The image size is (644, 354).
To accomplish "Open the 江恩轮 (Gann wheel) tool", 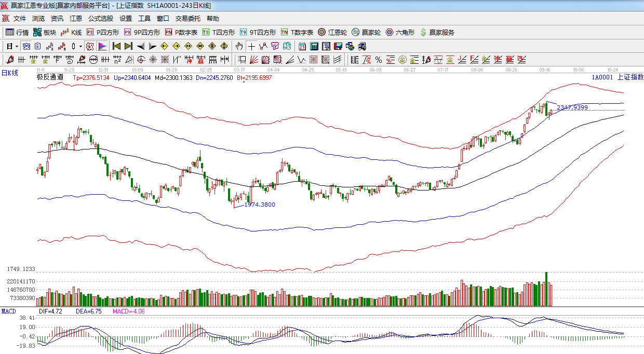I will pyautogui.click(x=332, y=32).
